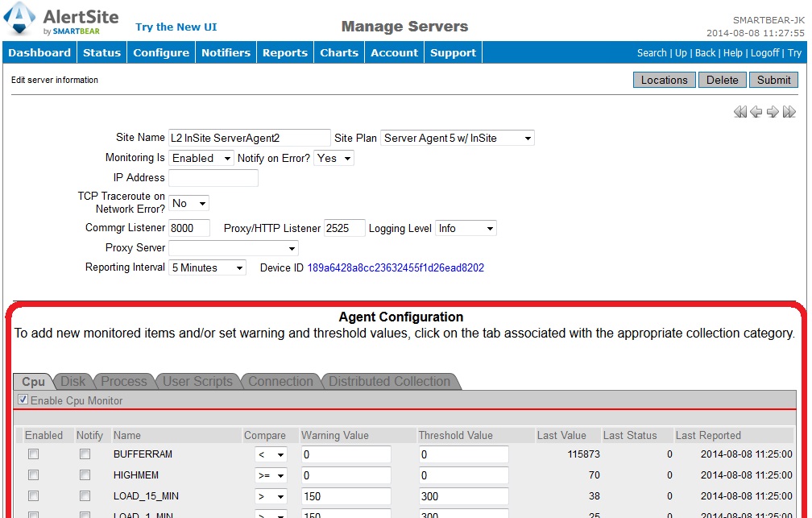The width and height of the screenshot is (812, 518).
Task: Open the Dashboard menu
Action: 39,53
